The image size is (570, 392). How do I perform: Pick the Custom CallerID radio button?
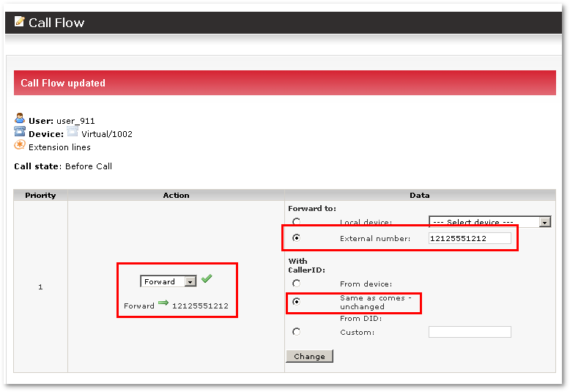[x=296, y=332]
